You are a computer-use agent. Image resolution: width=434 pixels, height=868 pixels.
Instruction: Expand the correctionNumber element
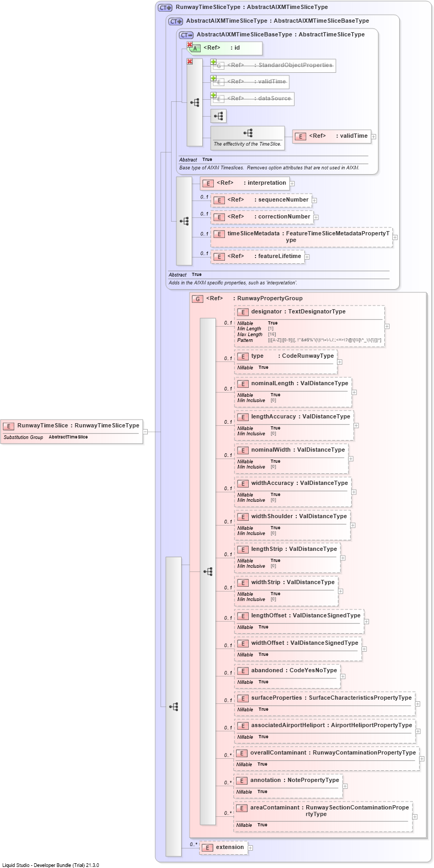(316, 217)
